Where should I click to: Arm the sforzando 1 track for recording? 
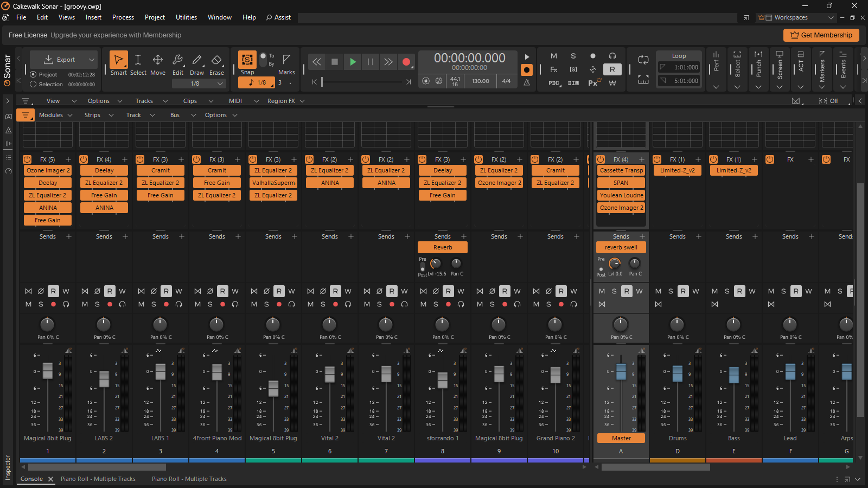point(448,304)
